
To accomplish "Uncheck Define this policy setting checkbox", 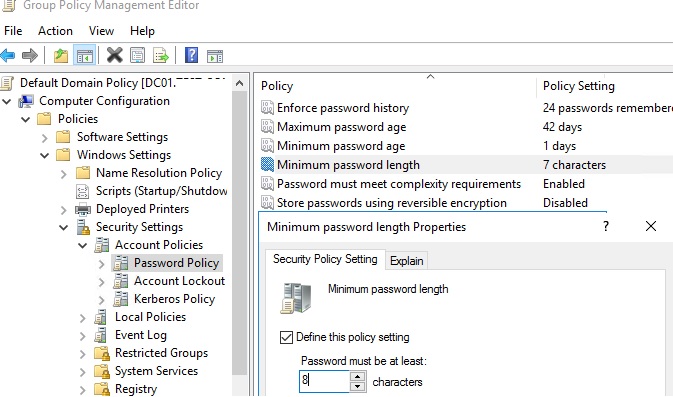I will [x=286, y=337].
